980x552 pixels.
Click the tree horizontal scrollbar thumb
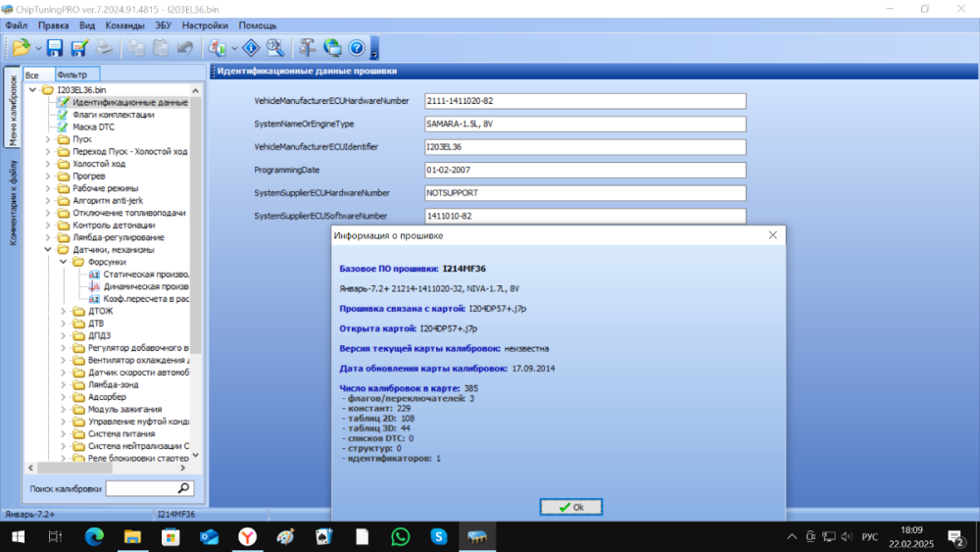point(75,468)
